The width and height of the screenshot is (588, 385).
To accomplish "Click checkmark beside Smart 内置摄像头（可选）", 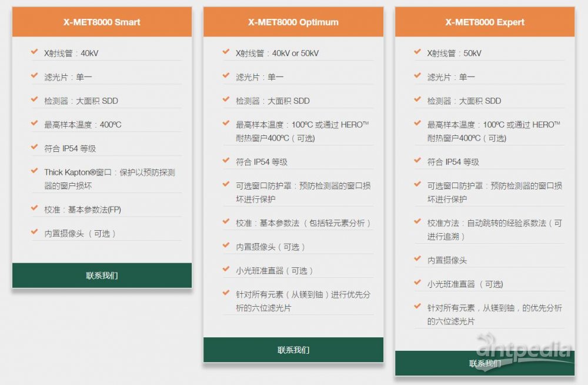I will click(34, 232).
